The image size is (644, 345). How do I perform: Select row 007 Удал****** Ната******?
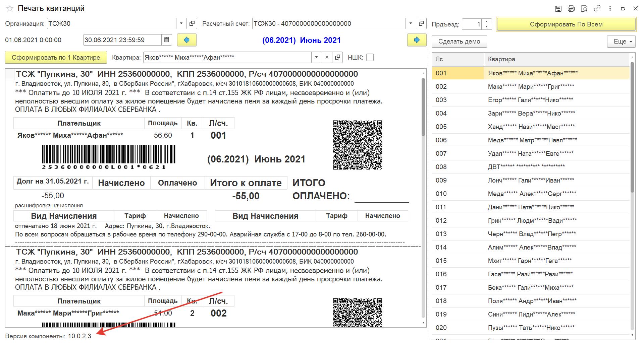pos(531,153)
